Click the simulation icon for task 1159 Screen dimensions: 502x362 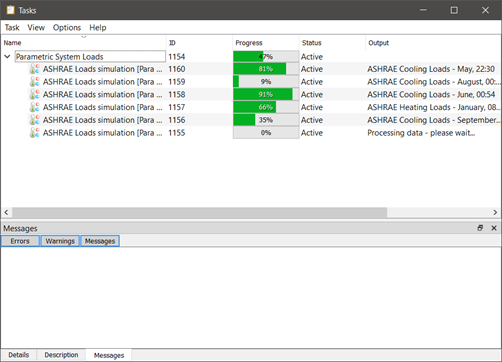(x=35, y=82)
